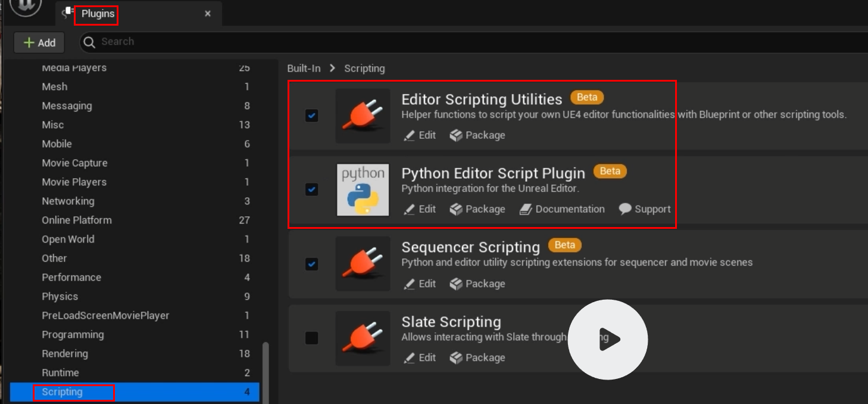Viewport: 868px width, 404px height.
Task: Click the category list scrollbar
Action: click(266, 373)
